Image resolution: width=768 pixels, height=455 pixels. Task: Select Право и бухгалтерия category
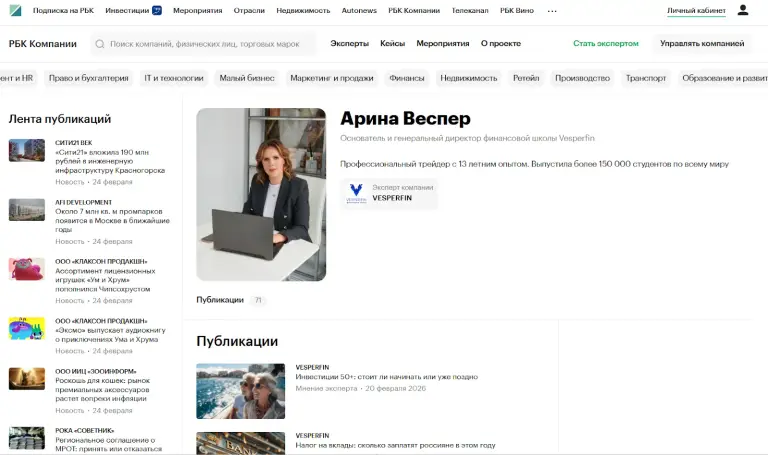pos(89,78)
